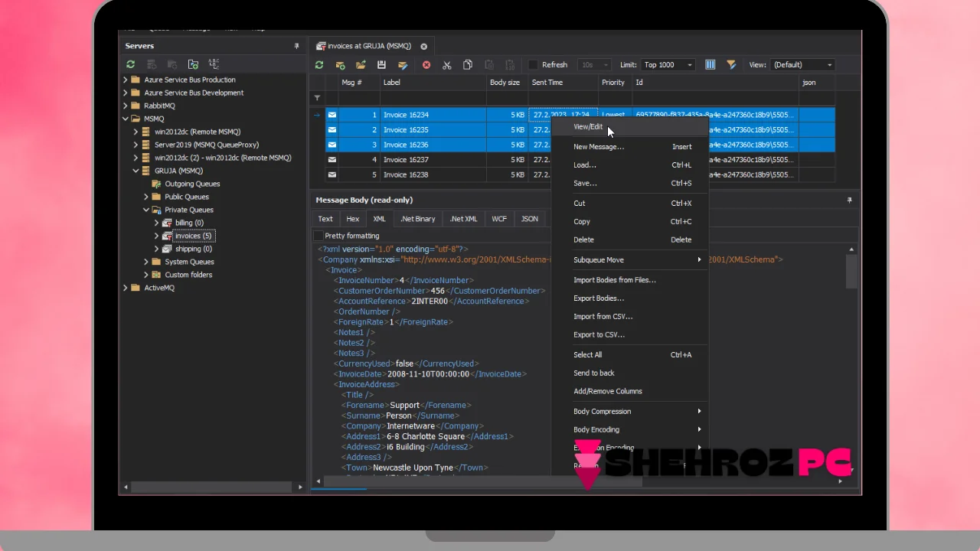Choose Export Bodies... in context menu
The width and height of the screenshot is (980, 551).
click(630, 298)
